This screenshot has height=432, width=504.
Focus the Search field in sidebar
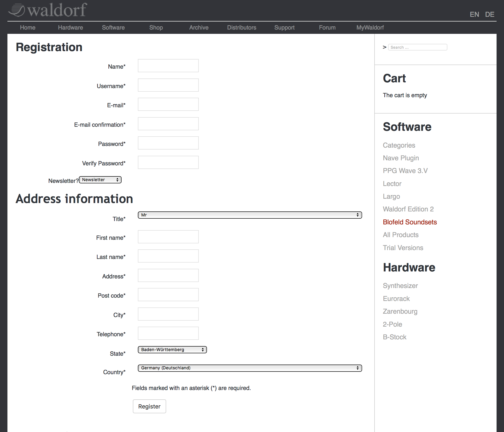(x=417, y=47)
